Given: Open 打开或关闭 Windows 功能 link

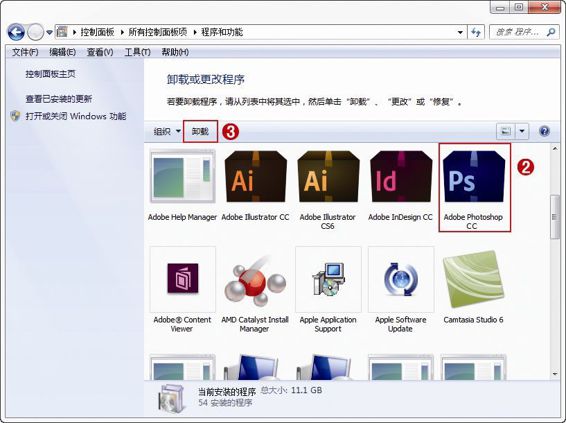Looking at the screenshot, I should point(76,116).
